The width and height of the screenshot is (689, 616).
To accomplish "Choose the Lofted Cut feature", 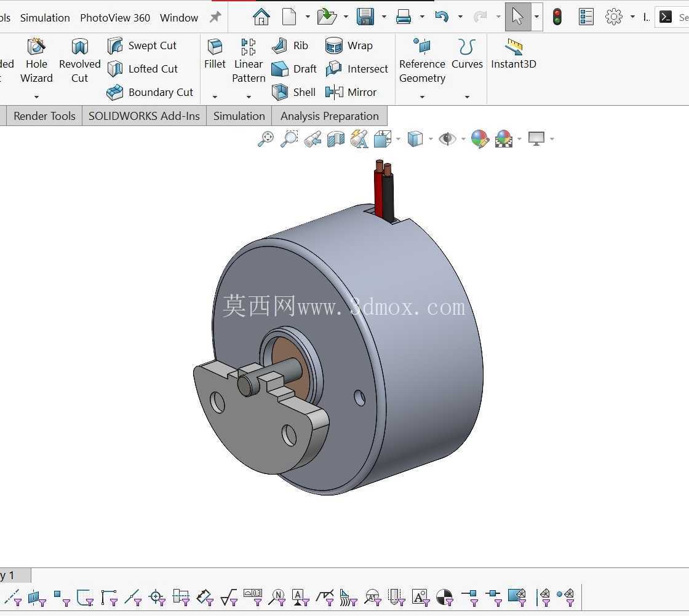I will coord(142,69).
